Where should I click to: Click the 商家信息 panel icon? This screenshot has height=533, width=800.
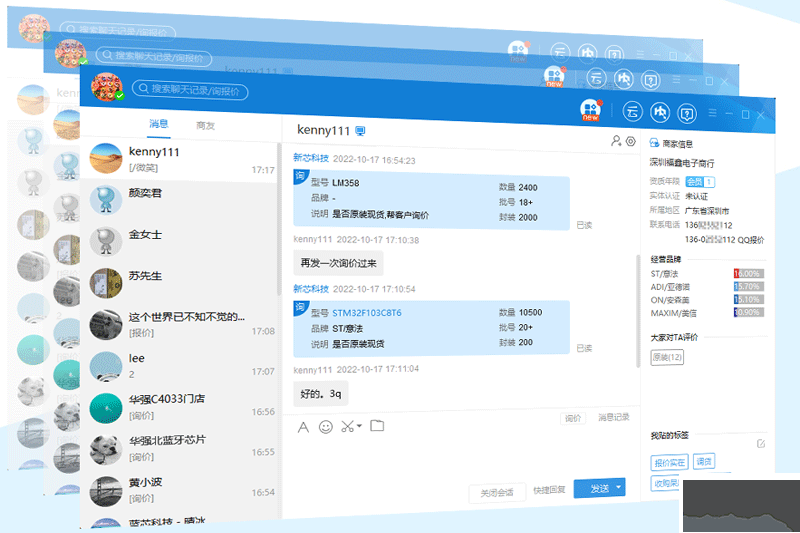654,143
